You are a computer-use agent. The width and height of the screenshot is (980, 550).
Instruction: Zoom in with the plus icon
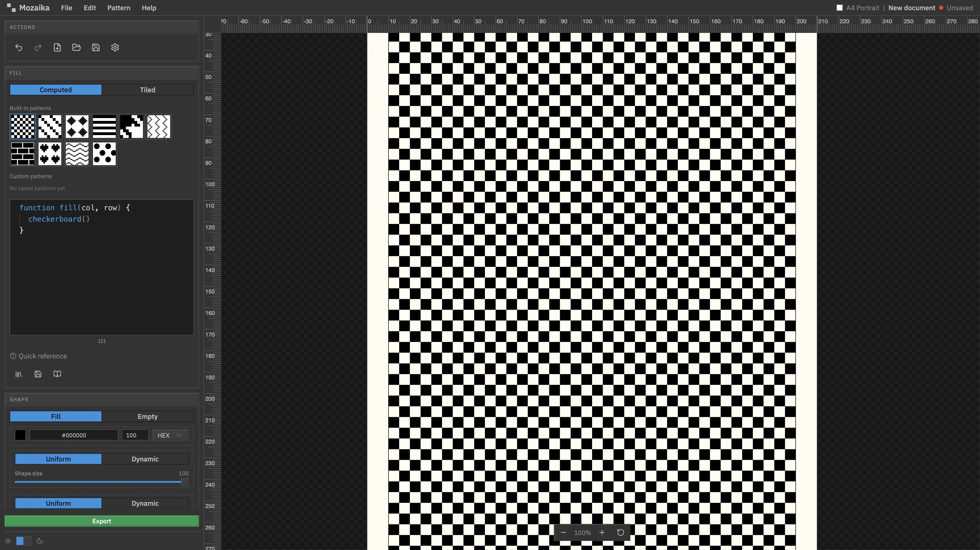[x=602, y=532]
